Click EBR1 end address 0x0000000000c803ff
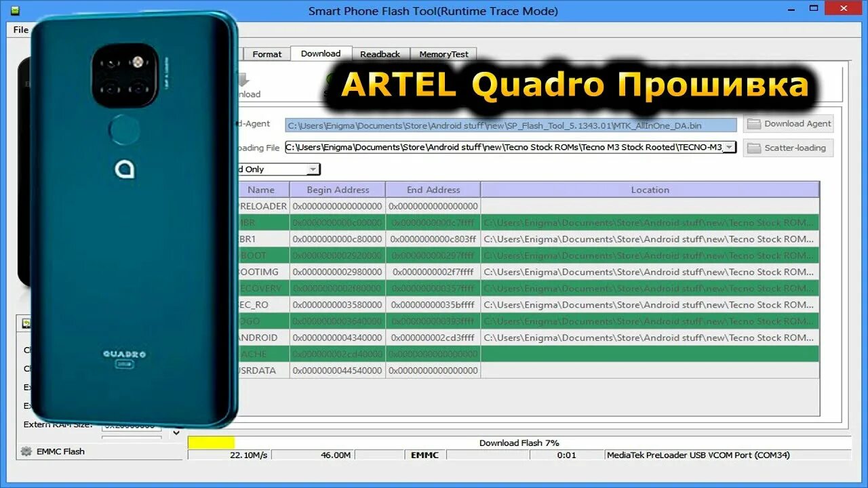This screenshot has width=868, height=488. (x=433, y=239)
